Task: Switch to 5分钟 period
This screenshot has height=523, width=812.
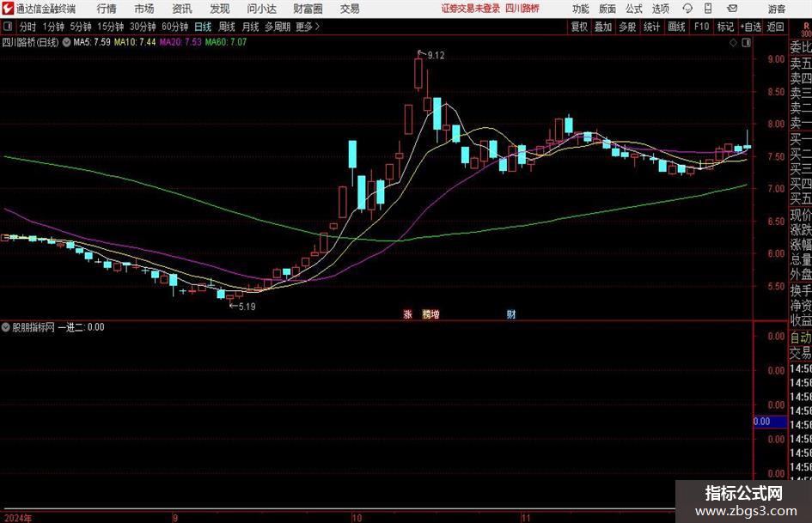Action: point(81,27)
